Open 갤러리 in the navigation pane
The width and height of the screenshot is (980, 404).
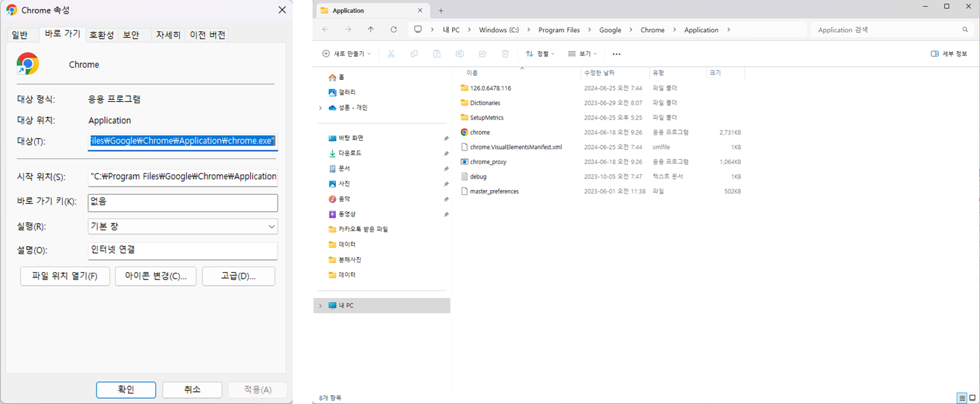coord(342,92)
